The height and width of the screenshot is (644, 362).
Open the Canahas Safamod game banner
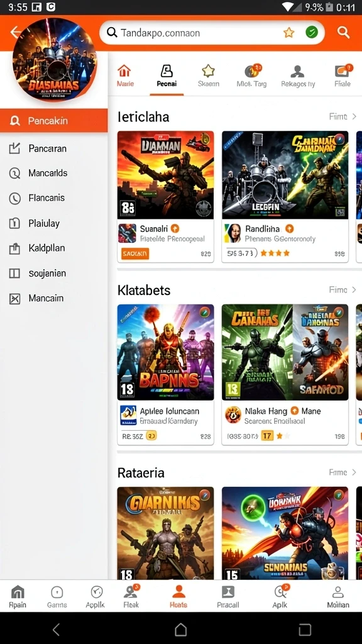(285, 352)
